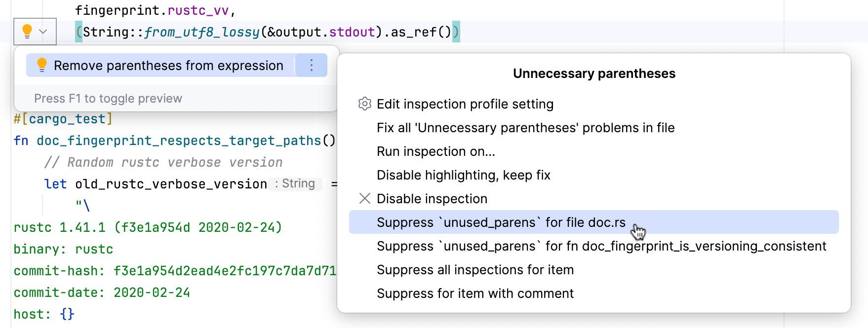Click the X icon beside Disable inspection
Viewport: 868px width, 328px height.
(x=364, y=199)
